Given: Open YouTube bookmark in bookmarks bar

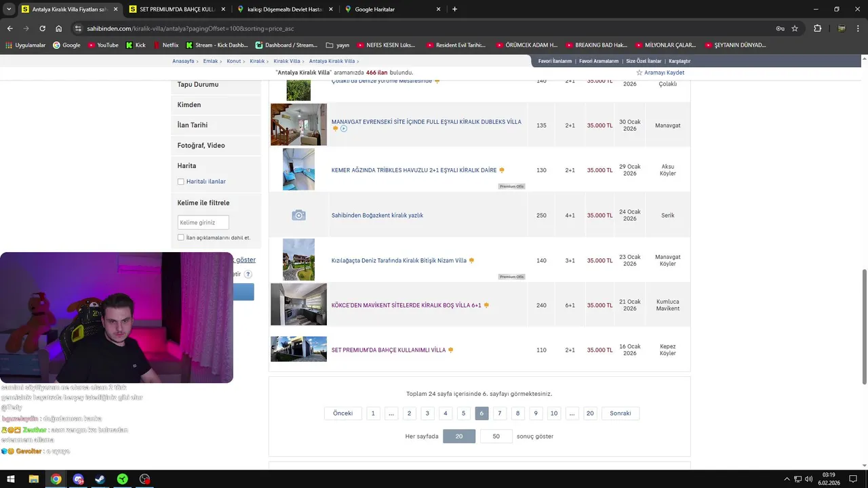Looking at the screenshot, I should tap(102, 45).
